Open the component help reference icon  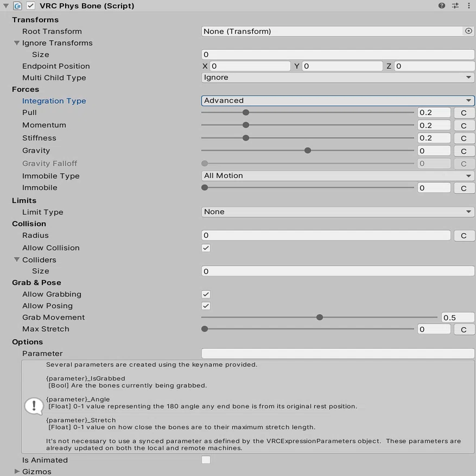(442, 5)
